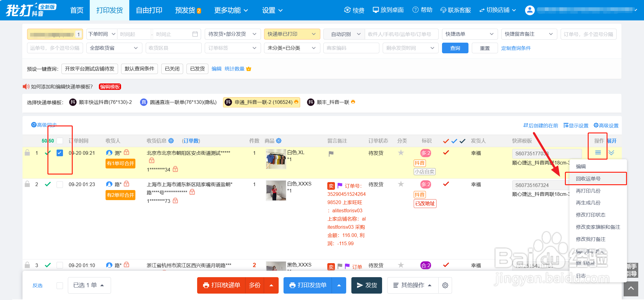Open 自由打印 tab

(x=149, y=10)
